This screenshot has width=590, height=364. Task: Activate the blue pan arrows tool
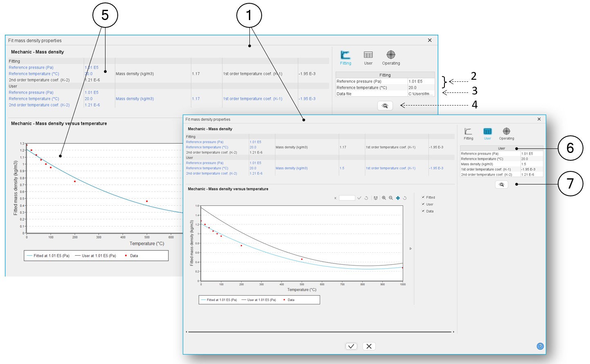click(x=398, y=198)
